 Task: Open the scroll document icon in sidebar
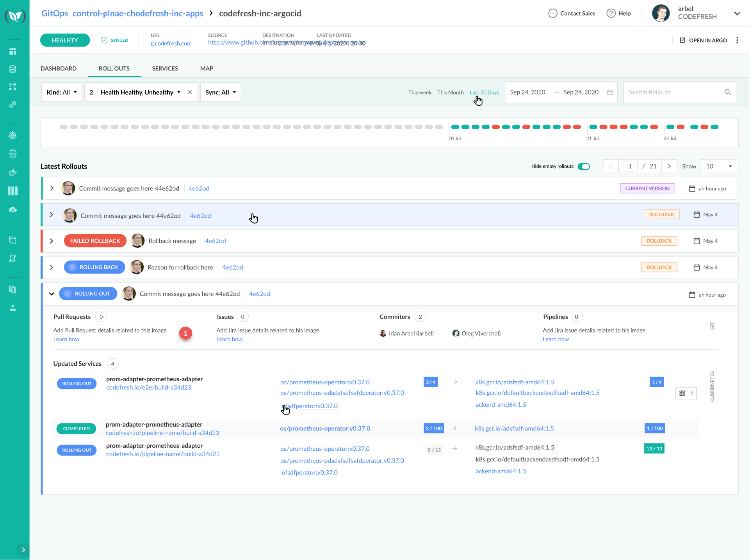pos(13,258)
